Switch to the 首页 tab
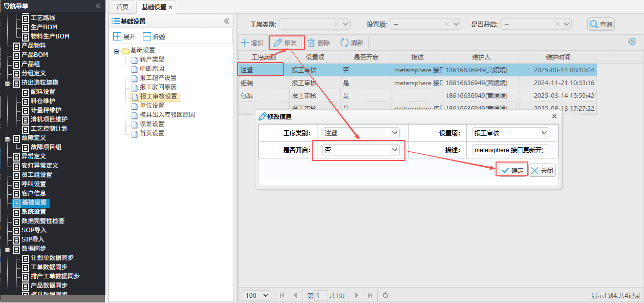 [x=122, y=7]
